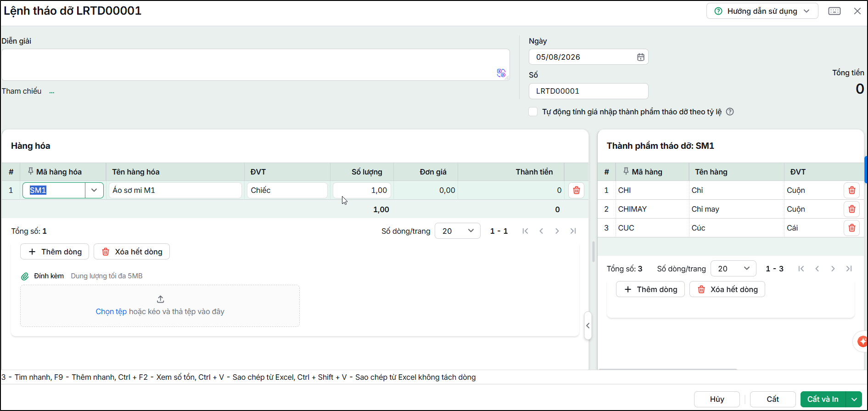This screenshot has width=868, height=411.
Task: Click the CHIMAY code cell
Action: 652,209
